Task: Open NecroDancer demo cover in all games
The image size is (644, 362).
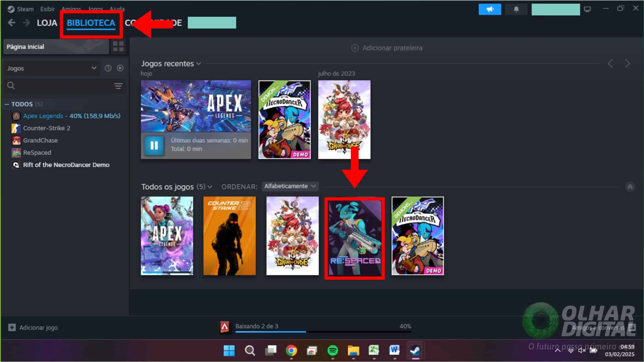Action: [418, 236]
